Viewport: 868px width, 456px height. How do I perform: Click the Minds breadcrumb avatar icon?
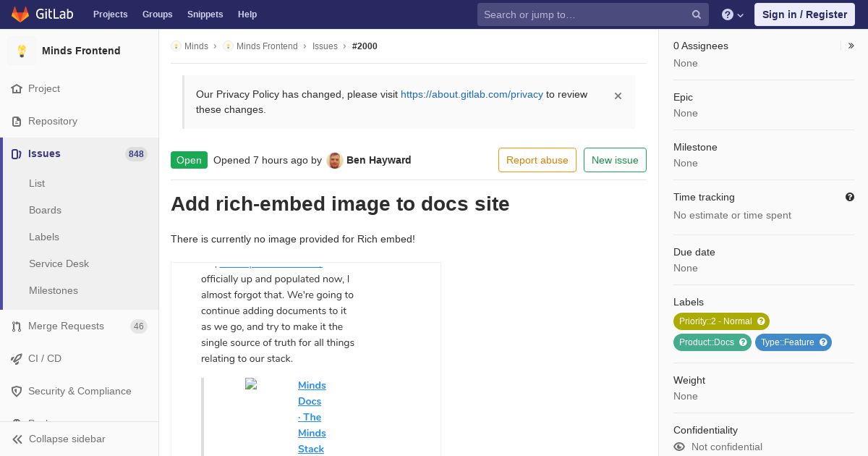click(176, 46)
